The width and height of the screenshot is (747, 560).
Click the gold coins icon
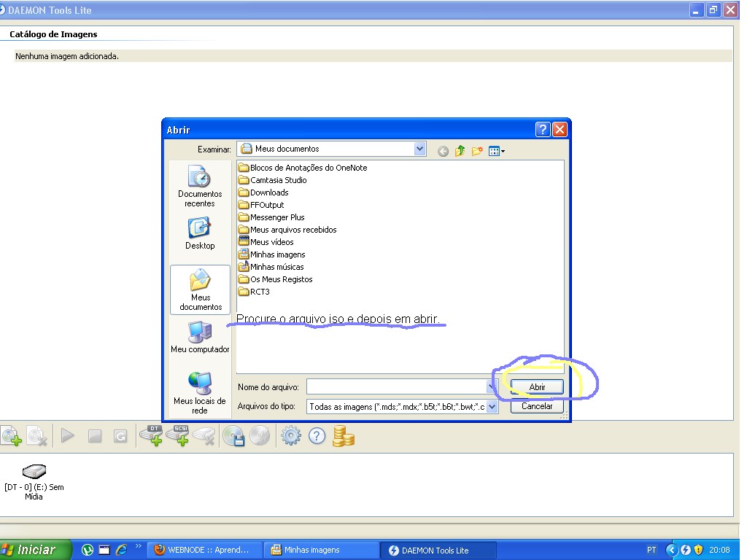pyautogui.click(x=343, y=436)
